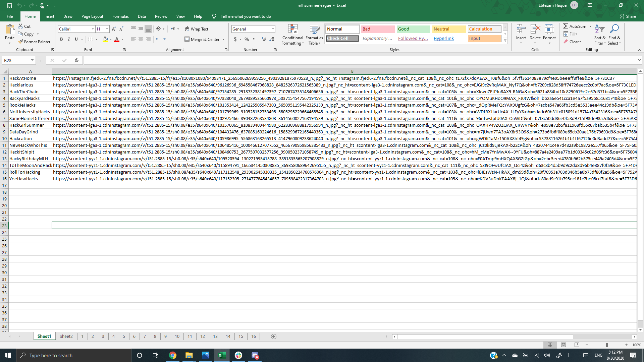The height and width of the screenshot is (362, 644).
Task: Click the AutoSum sigma icon
Action: (566, 26)
